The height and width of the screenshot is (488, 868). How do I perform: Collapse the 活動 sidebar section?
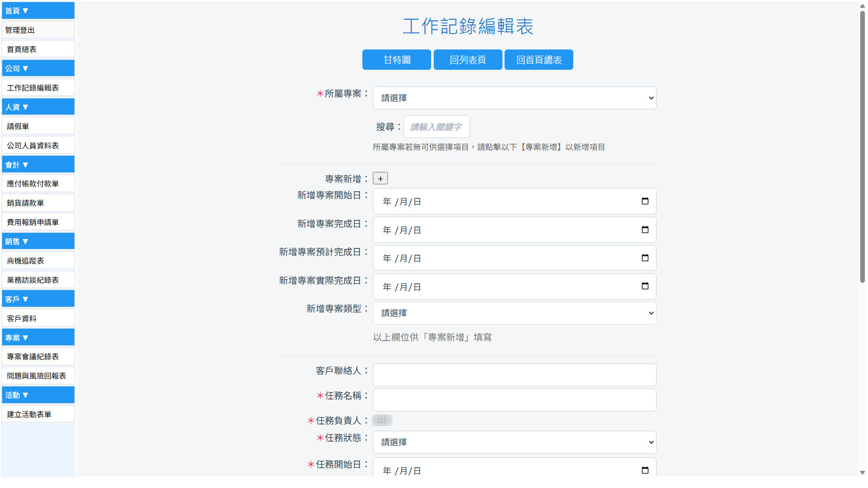pyautogui.click(x=38, y=395)
